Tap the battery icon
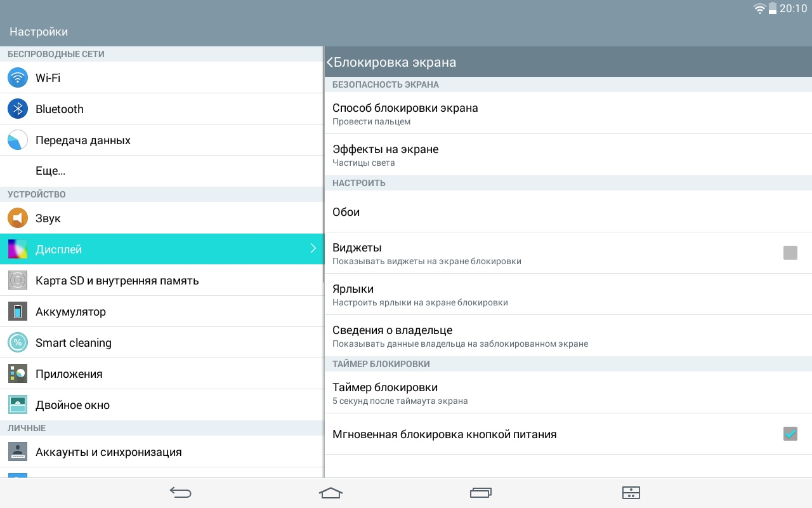 (x=18, y=311)
